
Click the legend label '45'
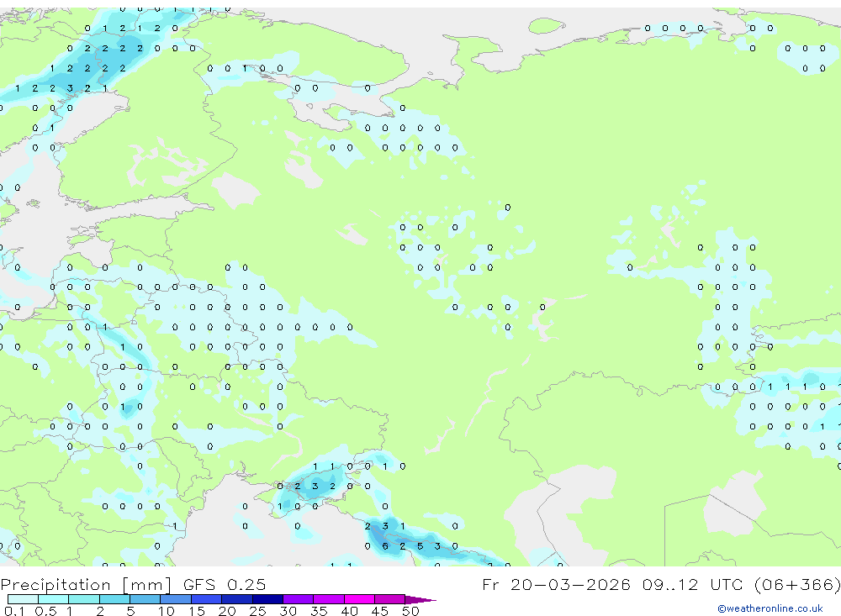380,611
